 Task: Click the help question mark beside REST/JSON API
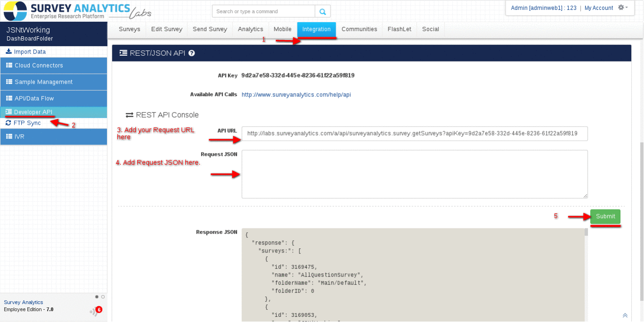coord(191,53)
